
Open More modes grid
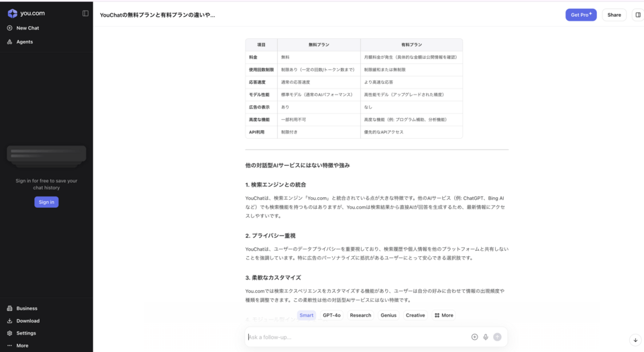click(x=444, y=315)
